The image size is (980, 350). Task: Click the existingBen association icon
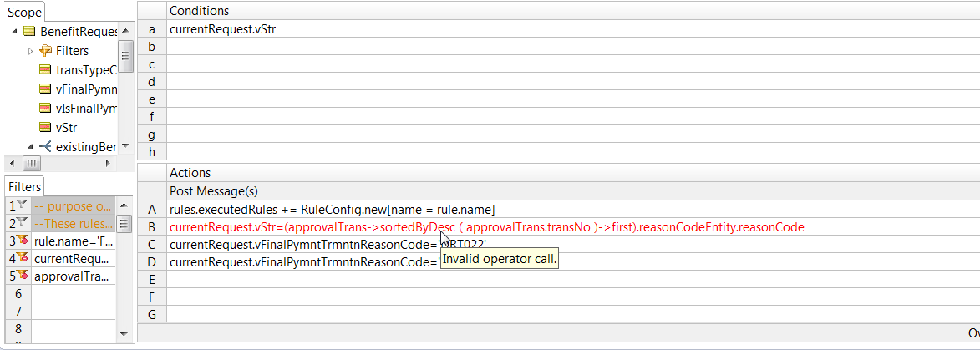click(x=45, y=147)
